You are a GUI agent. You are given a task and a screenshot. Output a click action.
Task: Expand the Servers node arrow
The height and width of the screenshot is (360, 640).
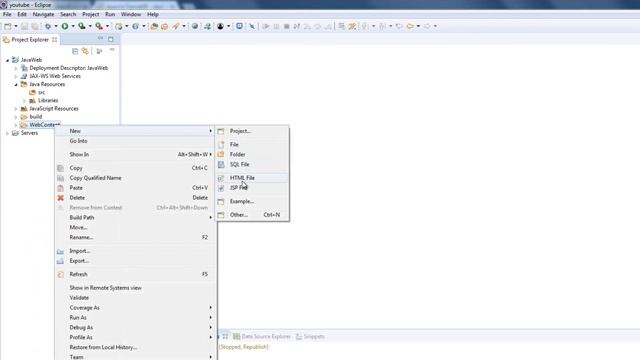pos(7,133)
